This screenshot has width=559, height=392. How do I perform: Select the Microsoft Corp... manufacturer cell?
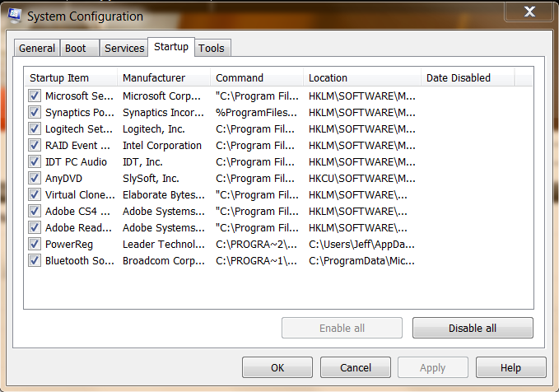click(161, 96)
